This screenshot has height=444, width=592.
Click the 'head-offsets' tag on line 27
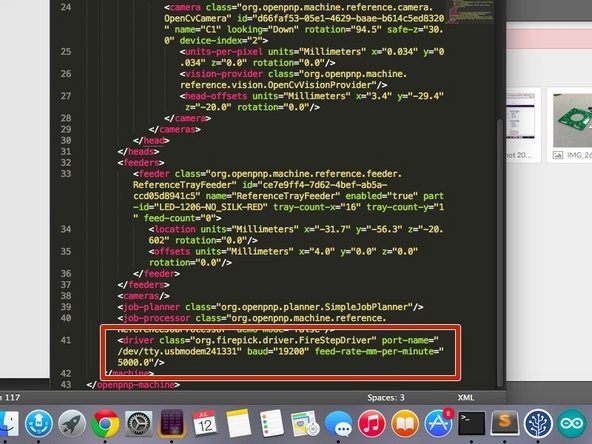point(216,96)
